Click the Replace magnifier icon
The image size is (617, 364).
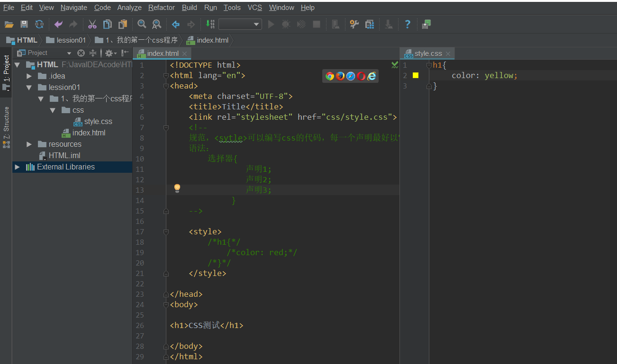[x=156, y=24]
